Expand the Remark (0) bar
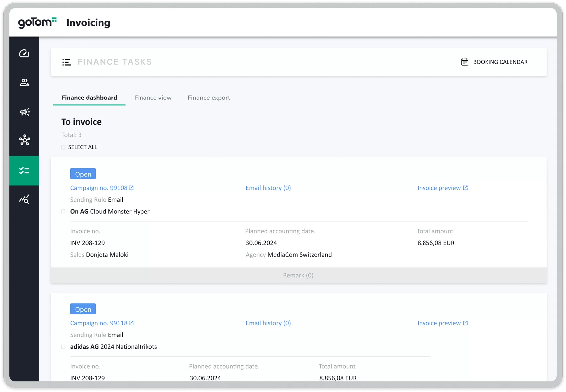This screenshot has width=566, height=392. (298, 275)
